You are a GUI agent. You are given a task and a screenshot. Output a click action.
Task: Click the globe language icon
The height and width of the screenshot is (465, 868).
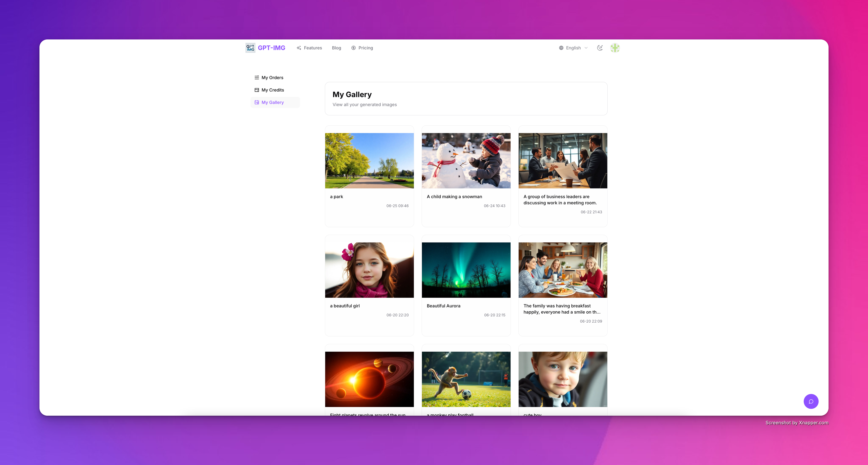pyautogui.click(x=561, y=48)
